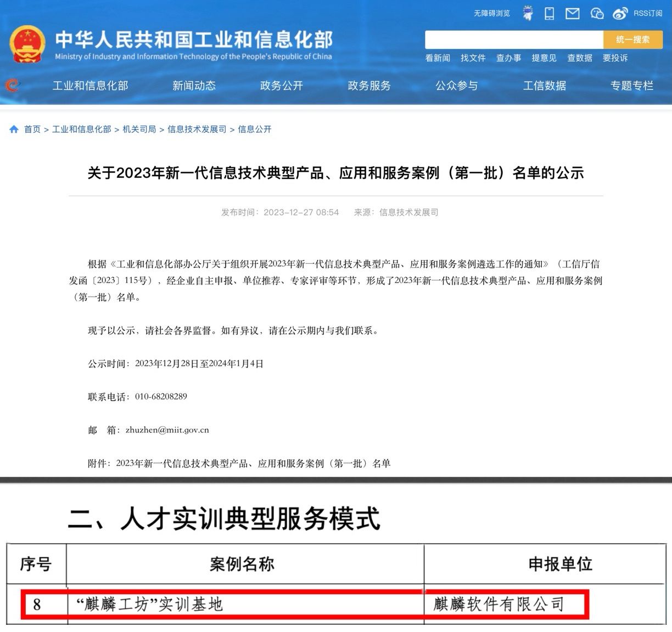
Task: Click the 无障碍浏览 accessibility link
Action: [x=491, y=13]
